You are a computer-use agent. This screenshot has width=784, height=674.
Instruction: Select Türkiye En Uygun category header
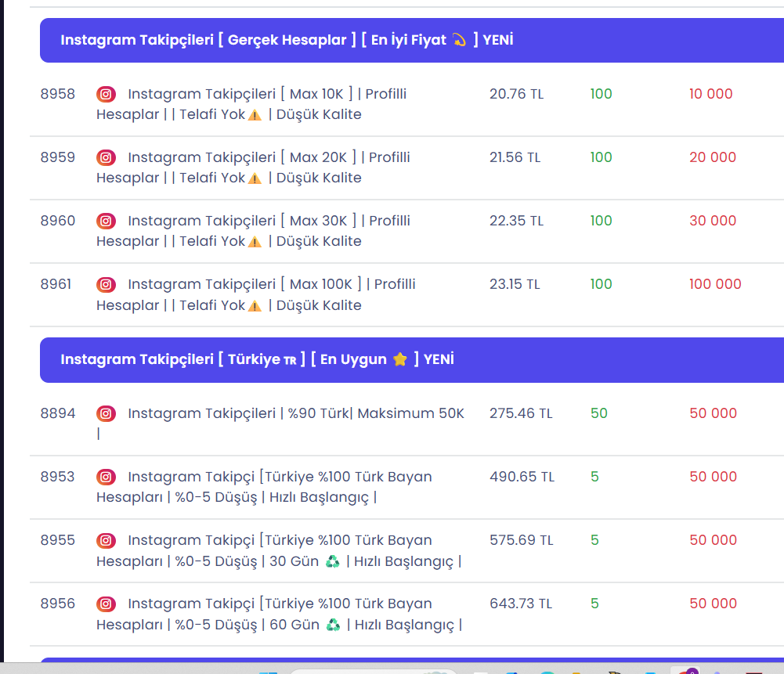click(412, 360)
